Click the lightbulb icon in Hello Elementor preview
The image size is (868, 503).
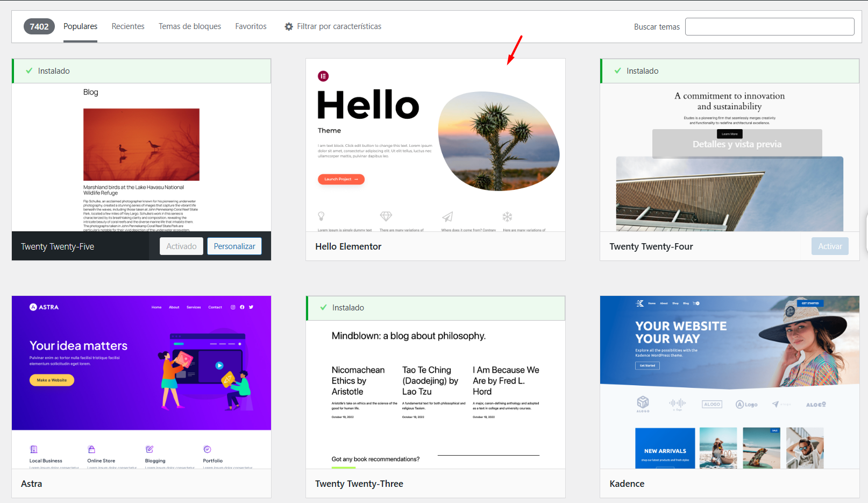click(321, 216)
